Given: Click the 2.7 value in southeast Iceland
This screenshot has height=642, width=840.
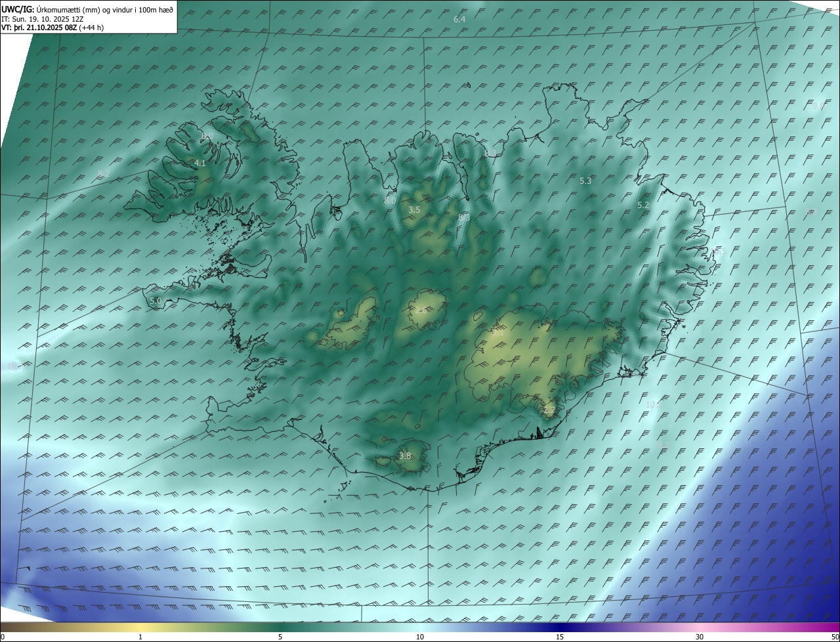Looking at the screenshot, I should tap(549, 411).
